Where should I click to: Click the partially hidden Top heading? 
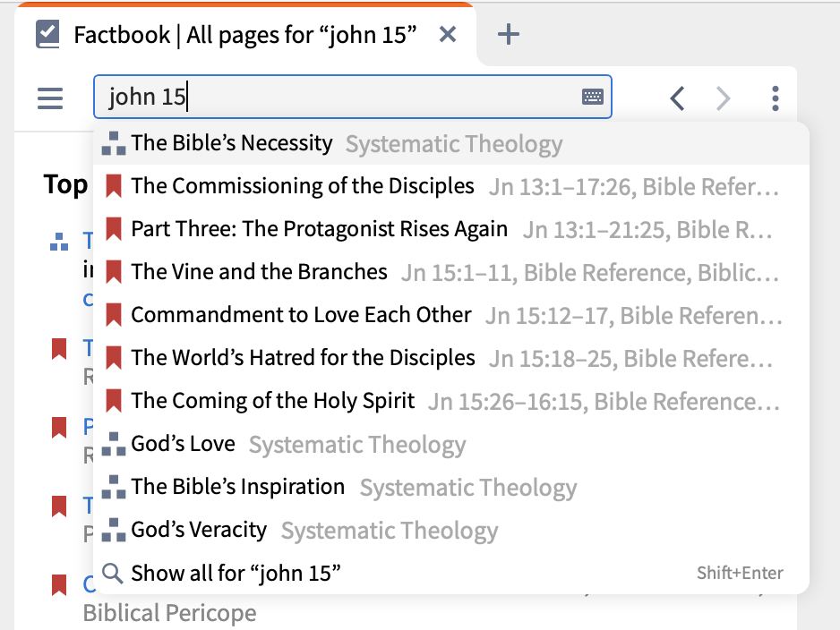point(66,185)
